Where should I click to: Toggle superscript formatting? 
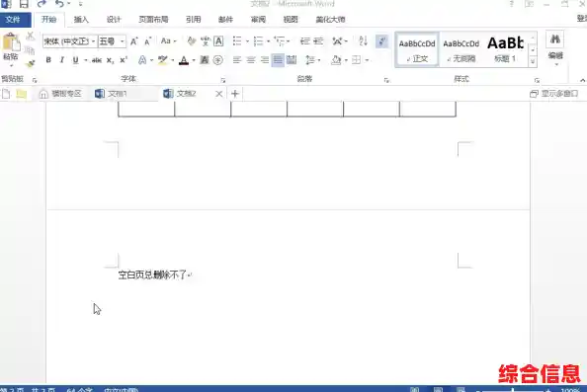(x=124, y=60)
